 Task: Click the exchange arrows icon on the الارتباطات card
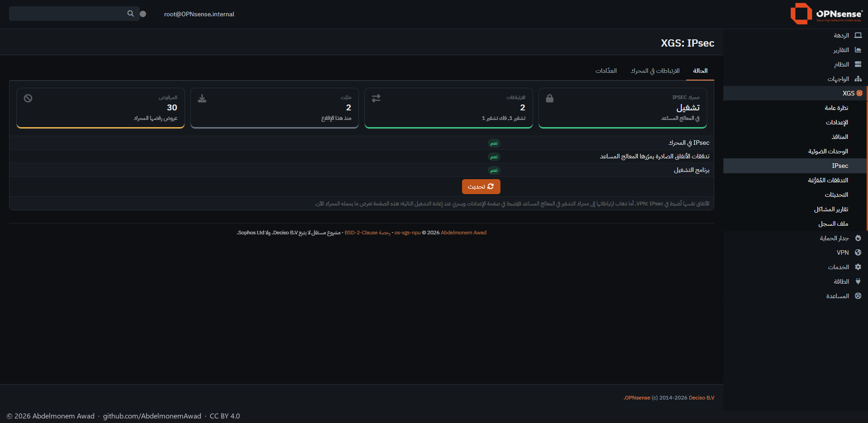pyautogui.click(x=376, y=98)
